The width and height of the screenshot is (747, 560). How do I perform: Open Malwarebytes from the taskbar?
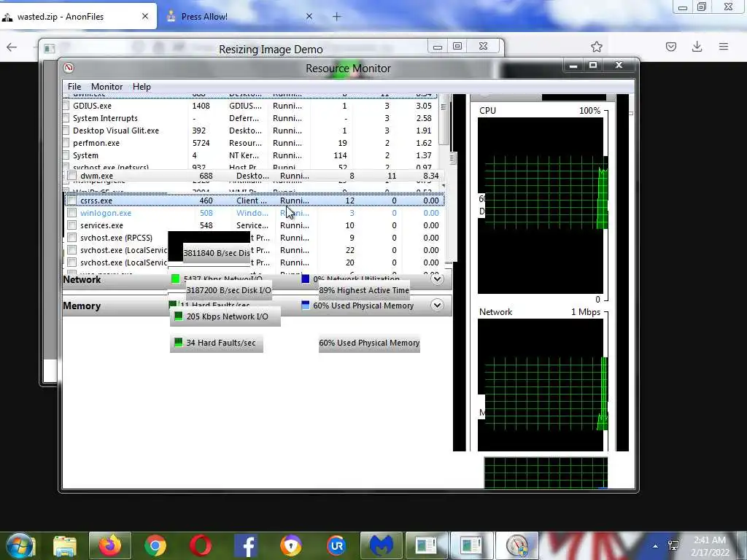(382, 545)
